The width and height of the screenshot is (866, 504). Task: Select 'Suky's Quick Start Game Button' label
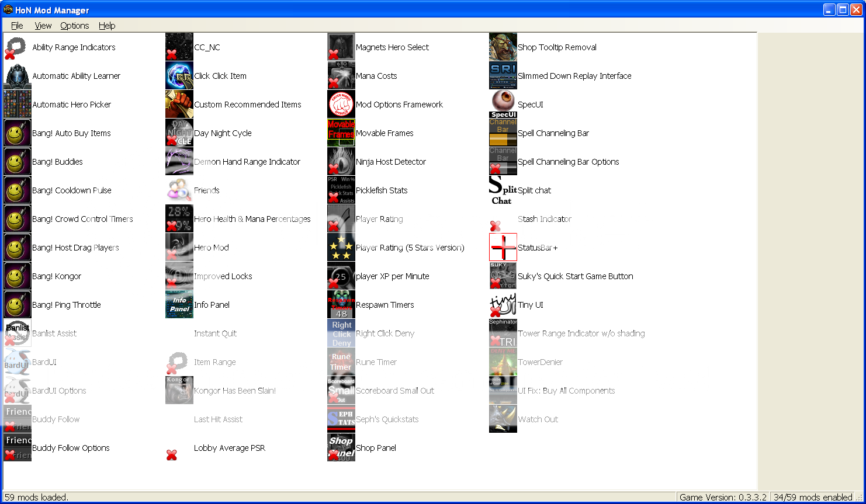tap(576, 276)
